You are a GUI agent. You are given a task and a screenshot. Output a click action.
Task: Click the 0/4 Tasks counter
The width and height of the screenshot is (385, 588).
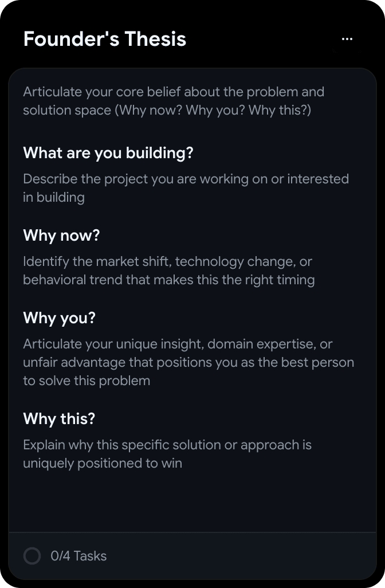[x=78, y=555]
